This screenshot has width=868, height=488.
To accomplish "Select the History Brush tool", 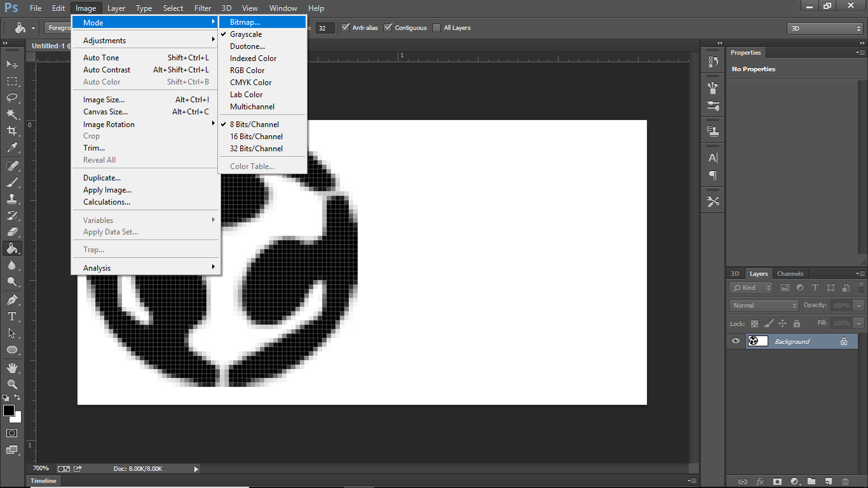I will pos(12,215).
